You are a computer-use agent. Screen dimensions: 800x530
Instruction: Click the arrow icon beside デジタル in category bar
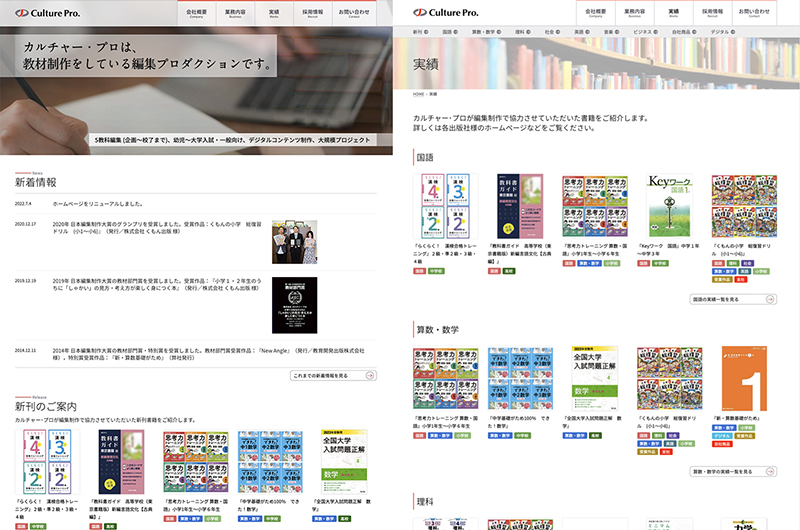click(735, 32)
